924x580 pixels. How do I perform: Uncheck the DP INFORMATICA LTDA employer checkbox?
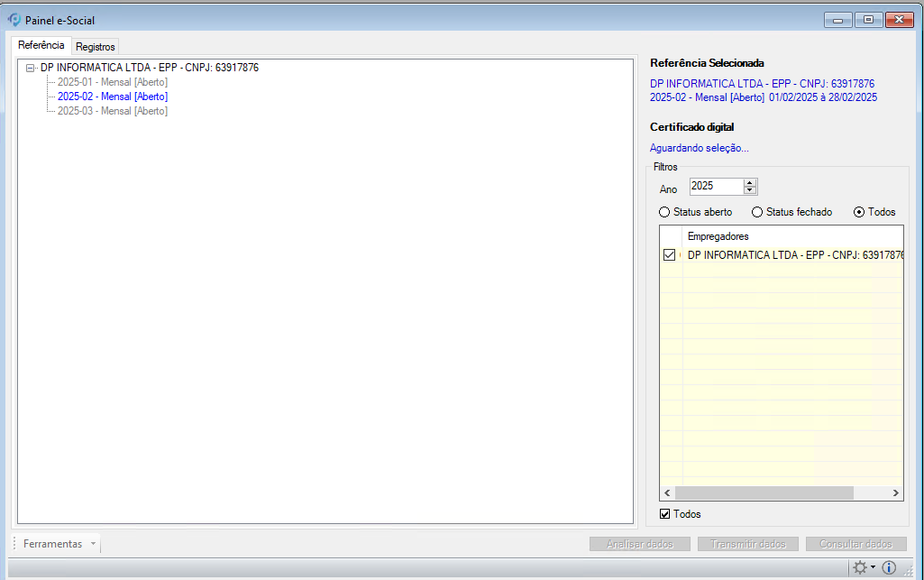click(x=670, y=255)
